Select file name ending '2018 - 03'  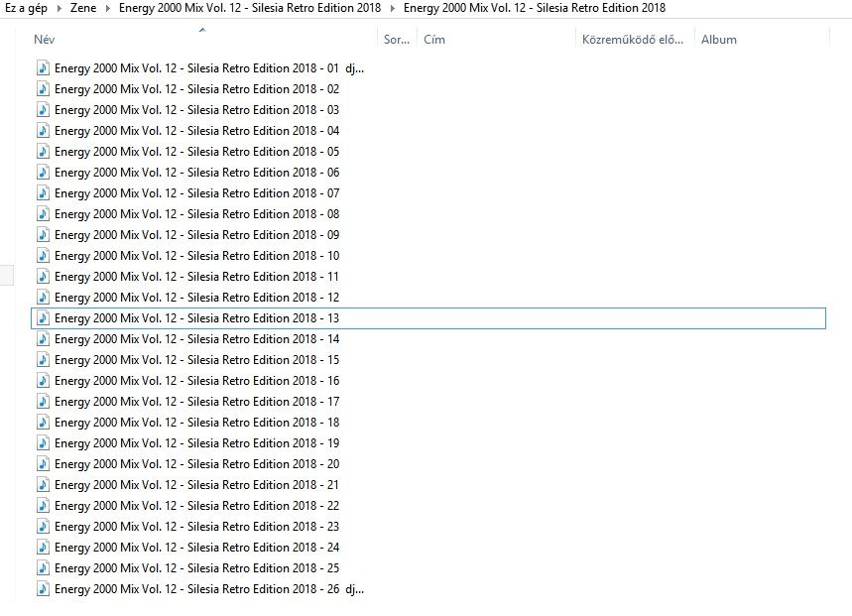pyautogui.click(x=196, y=110)
